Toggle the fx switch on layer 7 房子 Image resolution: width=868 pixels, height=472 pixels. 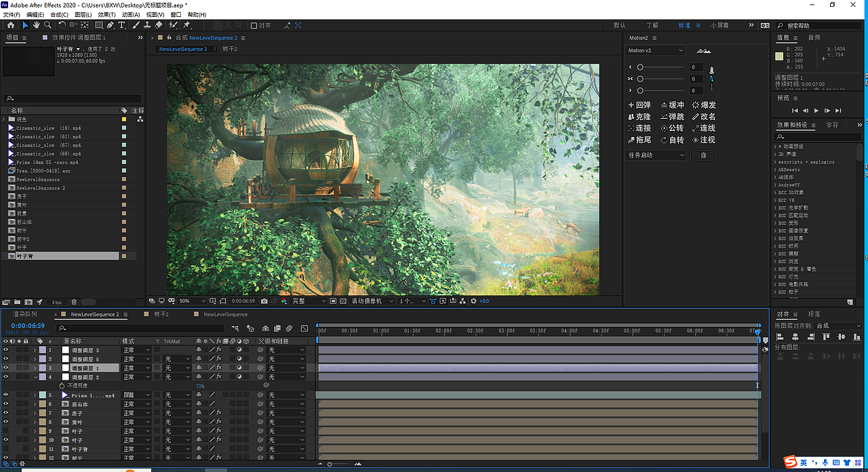pyautogui.click(x=219, y=413)
